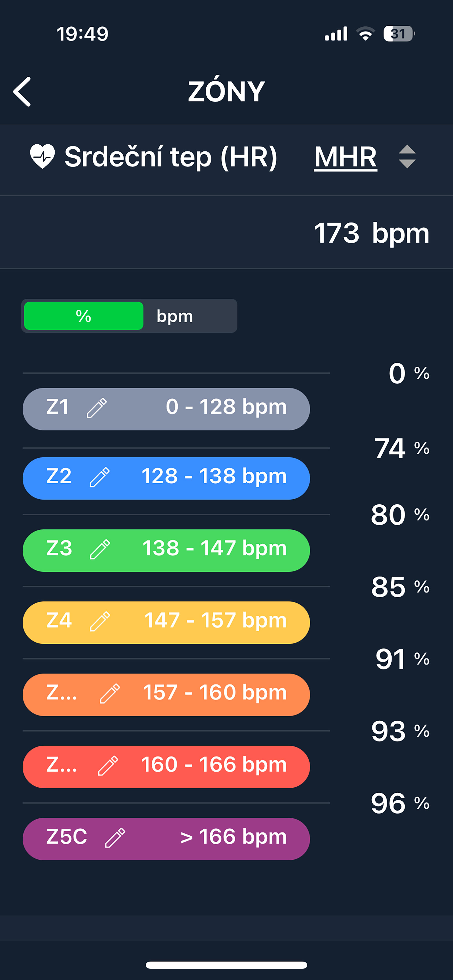Edit zone Z2 via pencil icon
Viewport: 453px width, 980px height.
tap(99, 477)
